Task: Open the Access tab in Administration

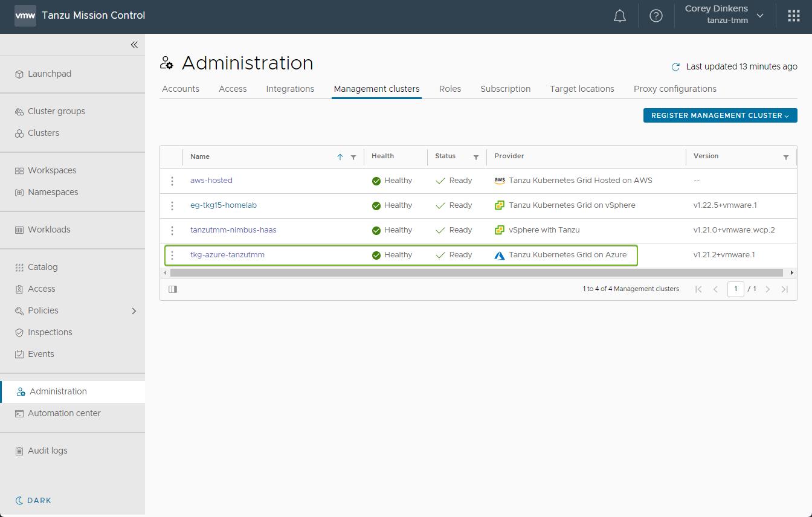Action: click(233, 89)
